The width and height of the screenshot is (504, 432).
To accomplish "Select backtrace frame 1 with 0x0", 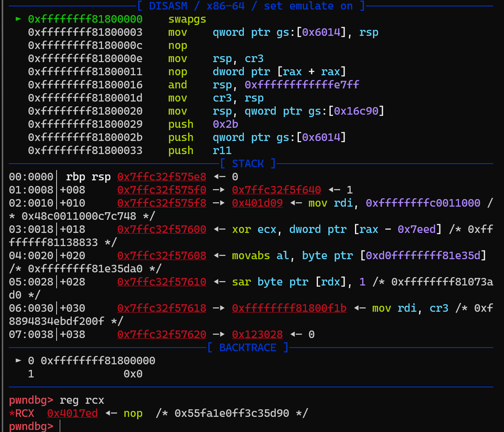I will click(x=85, y=374).
